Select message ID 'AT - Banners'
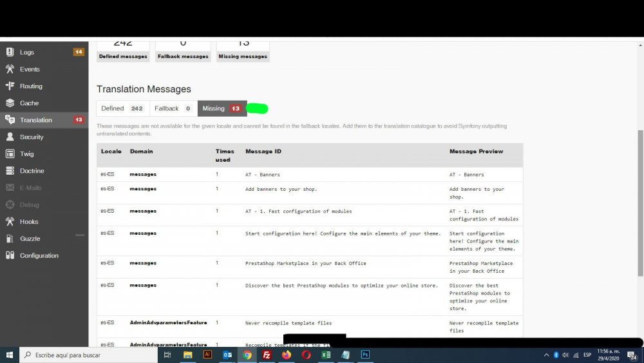This screenshot has height=363, width=644. click(263, 175)
